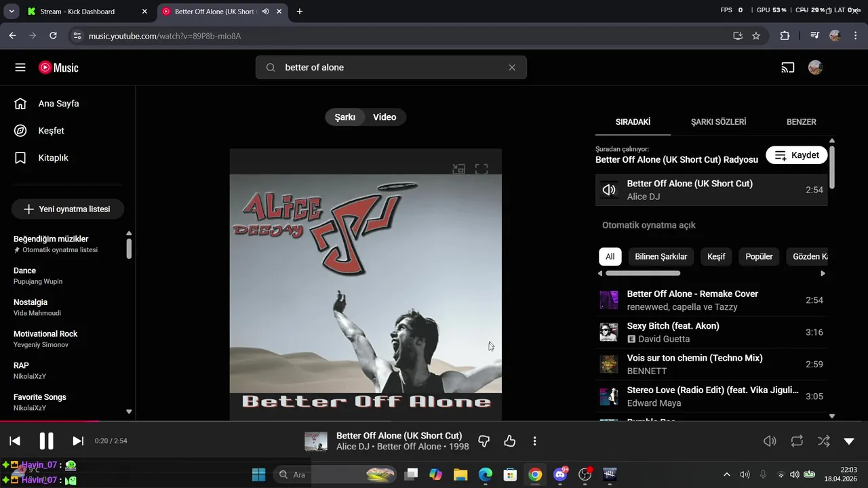Open Discord from the taskbar

point(561,474)
